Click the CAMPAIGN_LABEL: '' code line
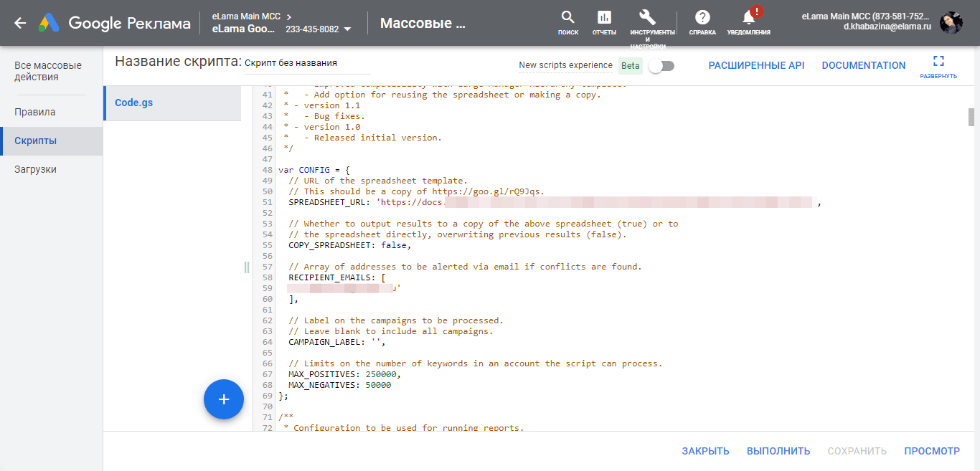Viewport: 980px width, 471px height. [337, 342]
